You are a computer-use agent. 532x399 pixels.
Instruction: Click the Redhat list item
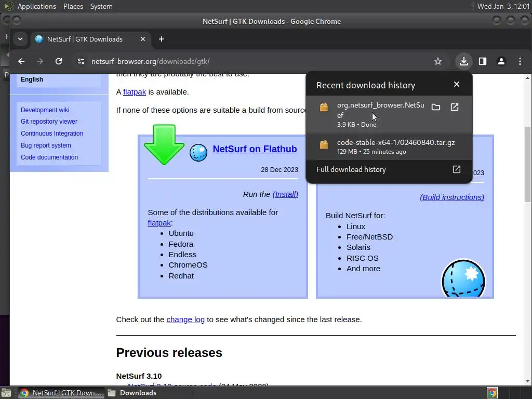(x=181, y=276)
